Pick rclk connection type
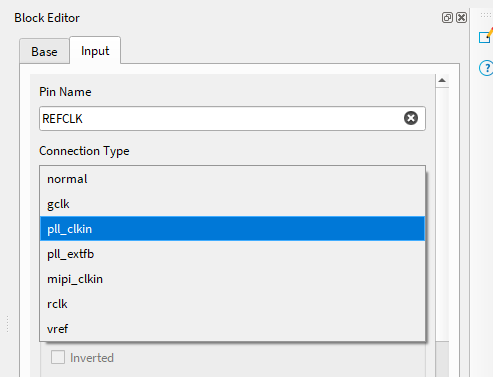This screenshot has width=493, height=377. point(232,304)
